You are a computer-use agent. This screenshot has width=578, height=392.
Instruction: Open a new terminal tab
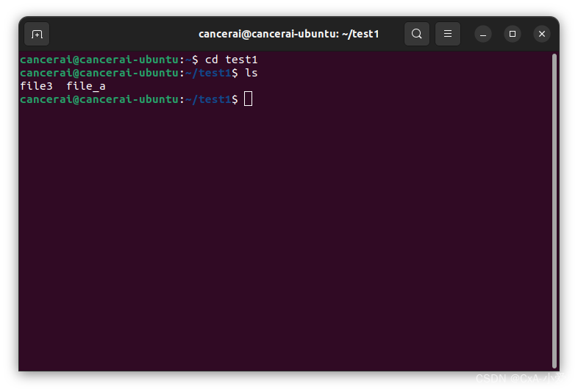37,35
